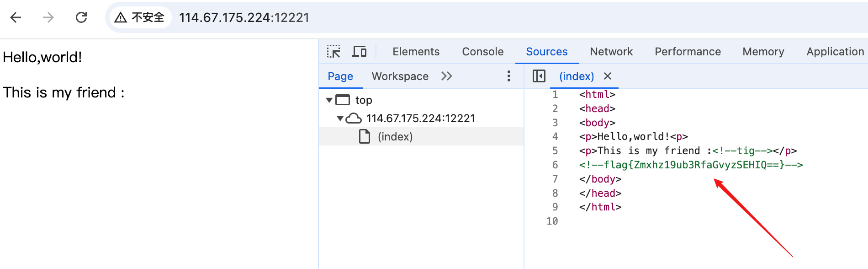Click the not secure warning badge

[x=140, y=17]
